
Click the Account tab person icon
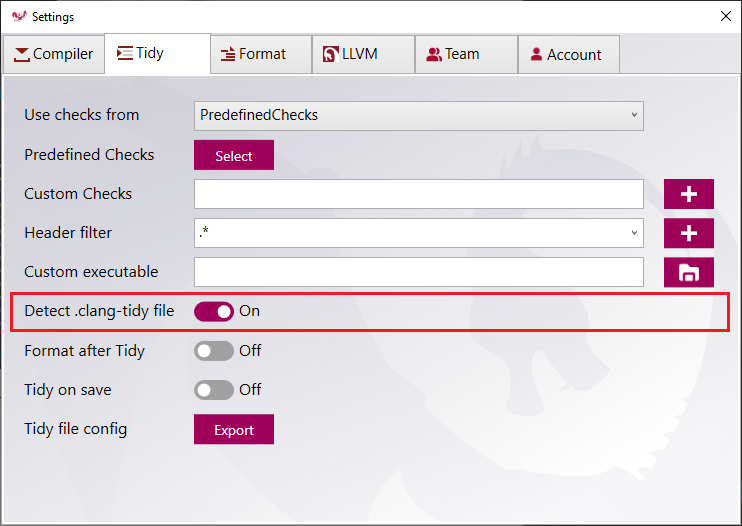tap(537, 54)
